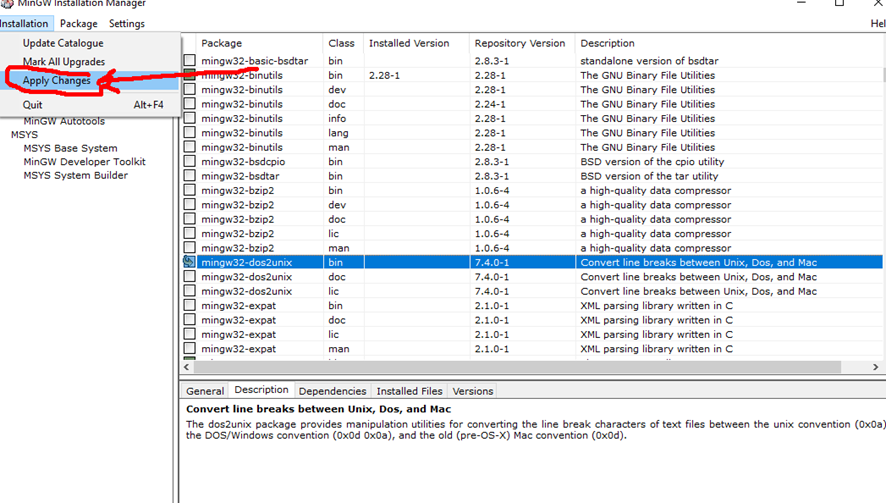Choose Update Catalogue in the dropdown menu
The image size is (886, 503).
63,43
